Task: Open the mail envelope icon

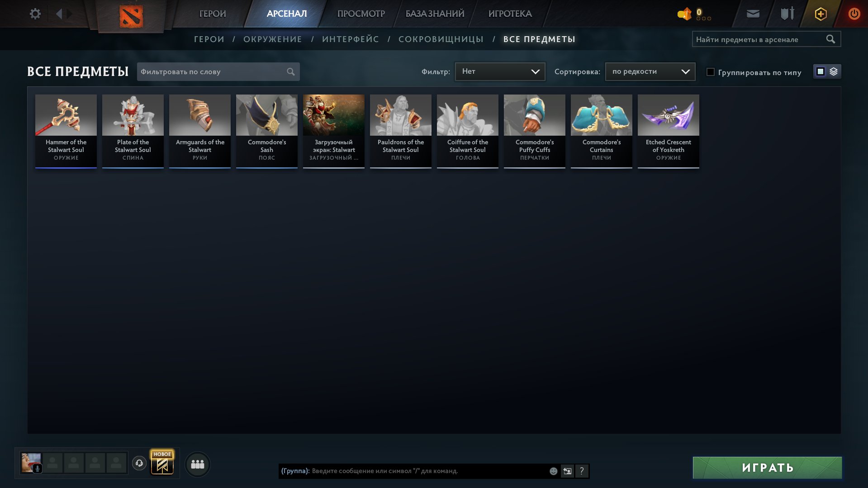Action: 753,14
